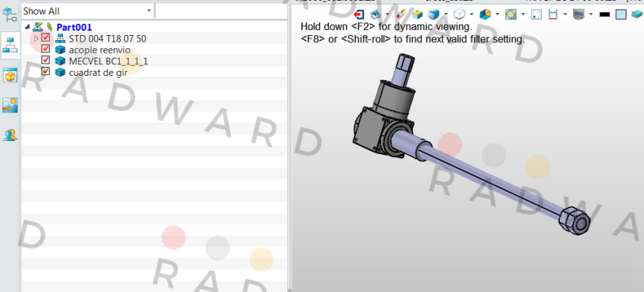Select the pencil eraser toolbar icon
This screenshot has height=292, width=644.
(401, 15)
